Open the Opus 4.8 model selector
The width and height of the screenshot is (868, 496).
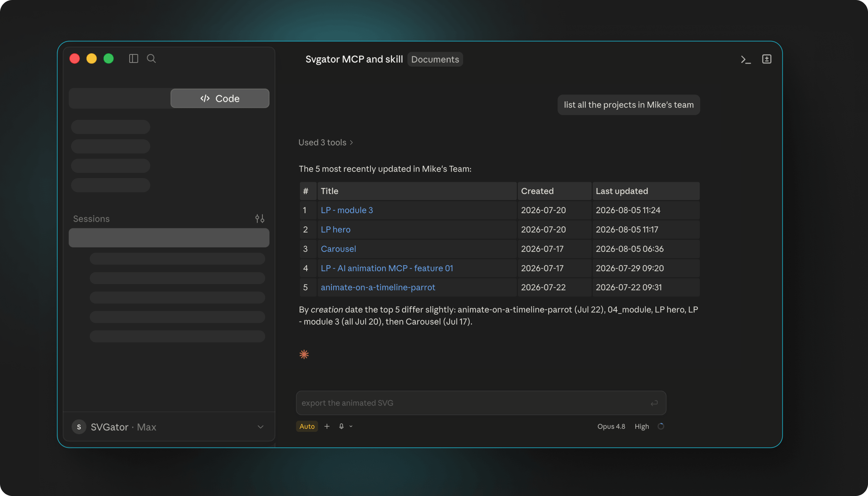(x=611, y=426)
